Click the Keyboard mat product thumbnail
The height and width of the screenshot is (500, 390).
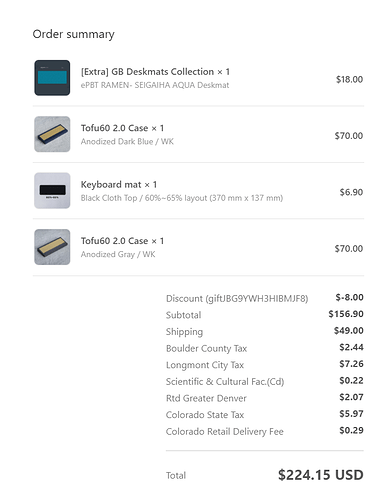coord(52,190)
